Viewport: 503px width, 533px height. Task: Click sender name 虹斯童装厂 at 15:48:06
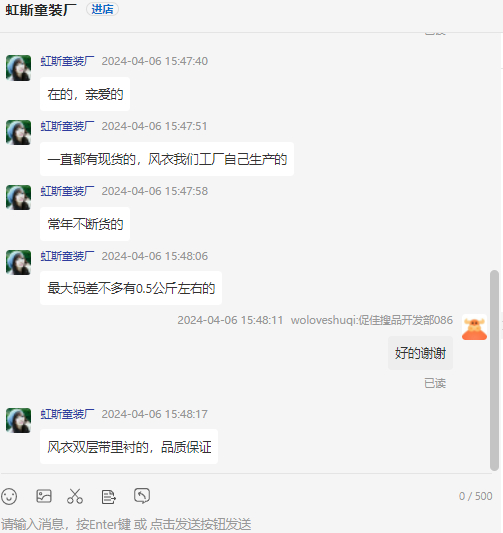tap(67, 256)
